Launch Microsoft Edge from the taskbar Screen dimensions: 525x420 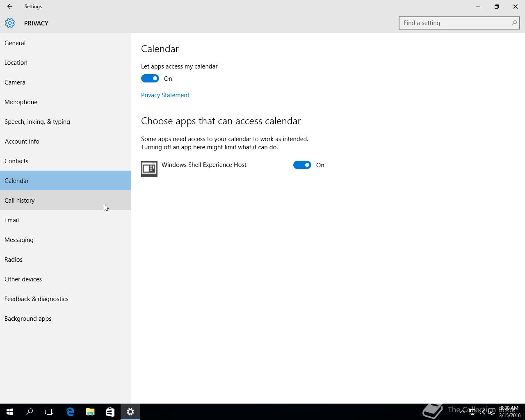(70, 412)
